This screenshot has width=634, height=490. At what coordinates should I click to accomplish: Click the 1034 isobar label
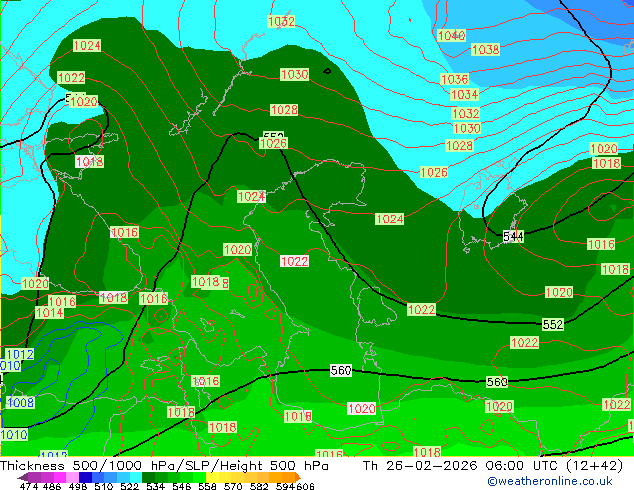pyautogui.click(x=464, y=95)
